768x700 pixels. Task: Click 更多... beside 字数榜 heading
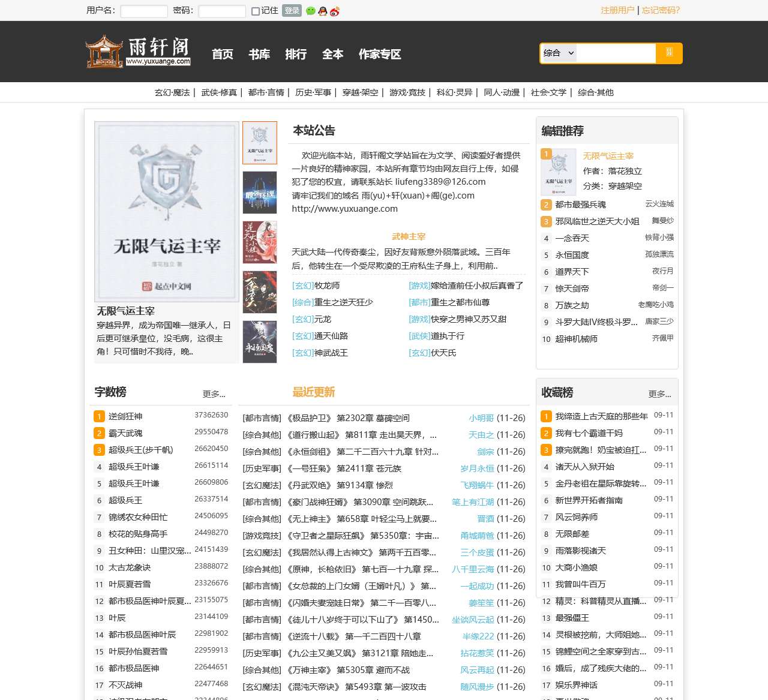214,394
